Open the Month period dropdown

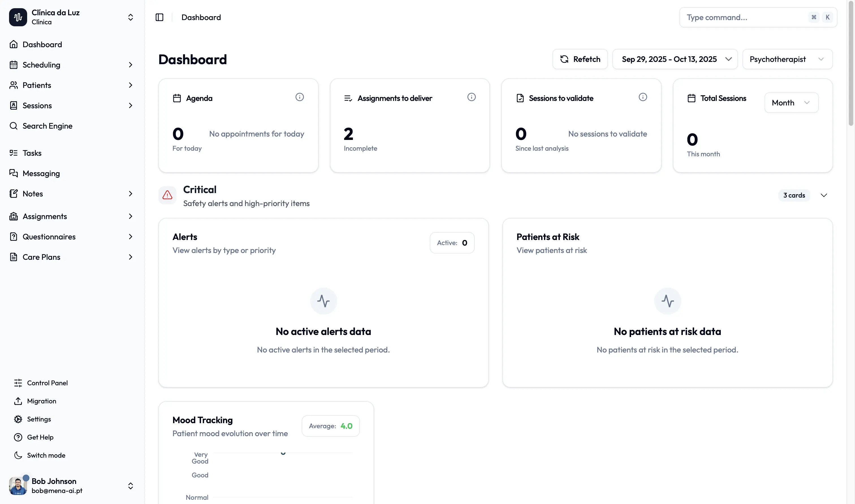tap(791, 103)
